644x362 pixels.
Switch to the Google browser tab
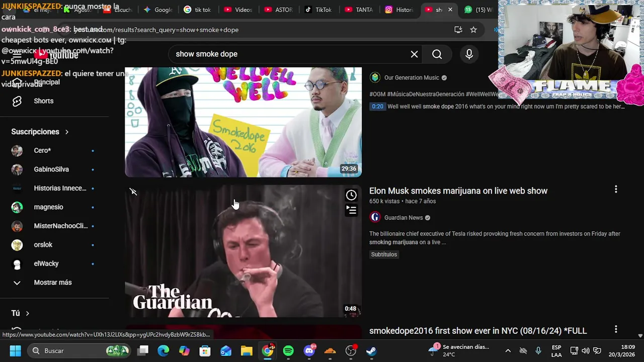[x=158, y=10]
